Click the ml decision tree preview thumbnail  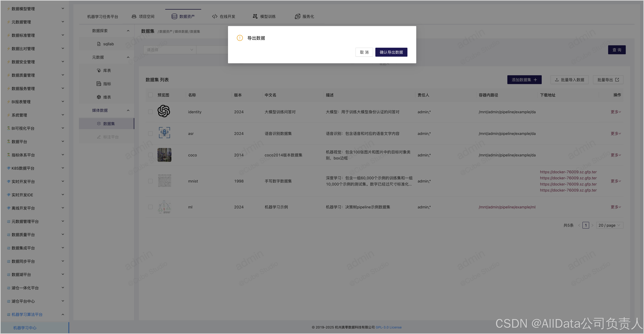[x=164, y=207]
